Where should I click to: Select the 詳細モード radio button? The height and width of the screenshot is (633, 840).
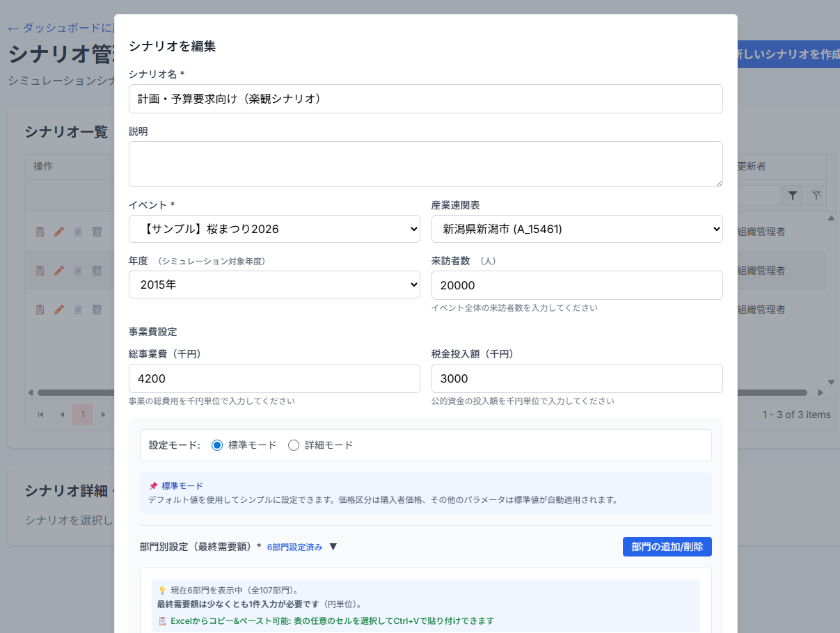[294, 445]
